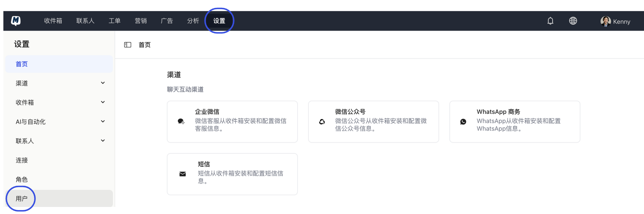Click the 微信公众号 card icon

pos(322,122)
